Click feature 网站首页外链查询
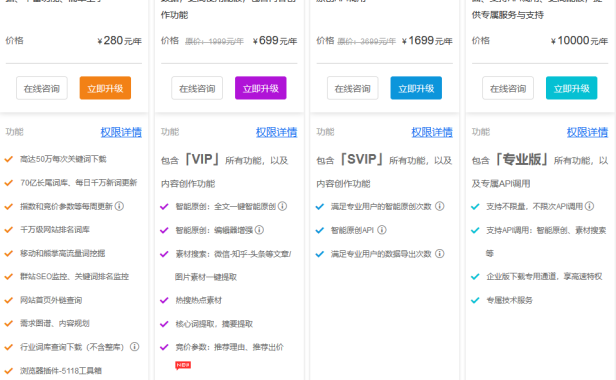 tap(51, 300)
